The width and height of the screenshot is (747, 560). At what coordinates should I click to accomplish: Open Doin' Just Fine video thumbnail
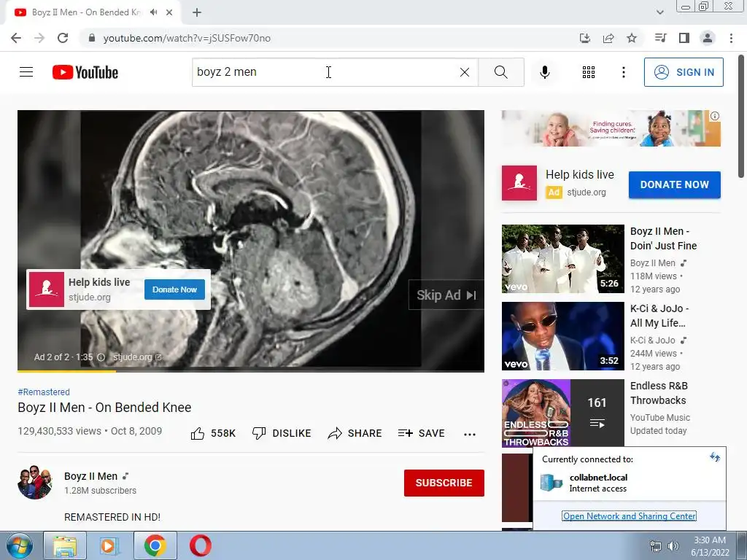coord(562,259)
